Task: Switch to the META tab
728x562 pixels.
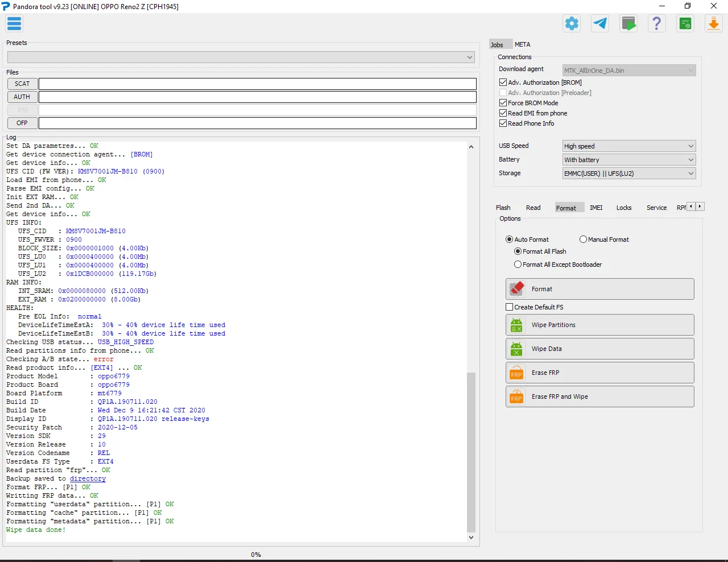Action: (522, 44)
